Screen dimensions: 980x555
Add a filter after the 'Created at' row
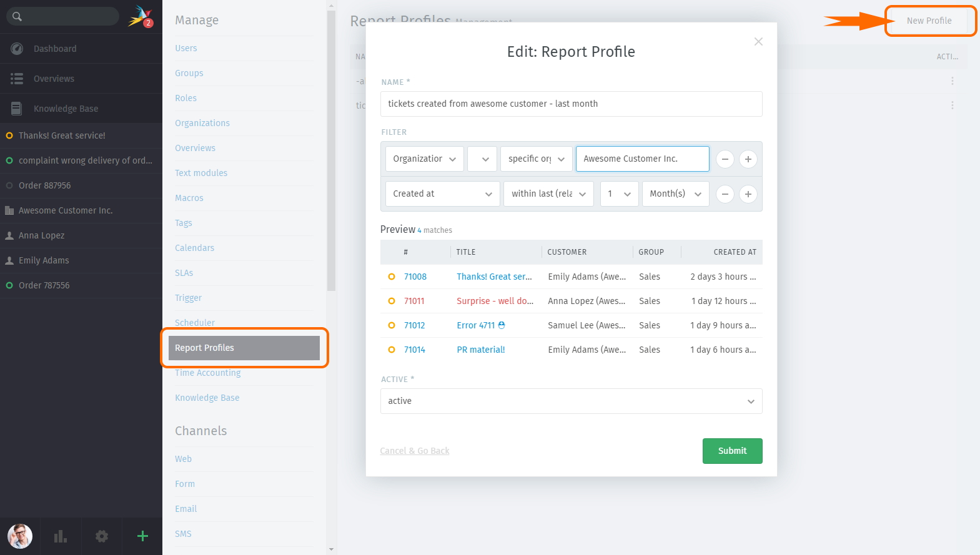[x=748, y=194]
